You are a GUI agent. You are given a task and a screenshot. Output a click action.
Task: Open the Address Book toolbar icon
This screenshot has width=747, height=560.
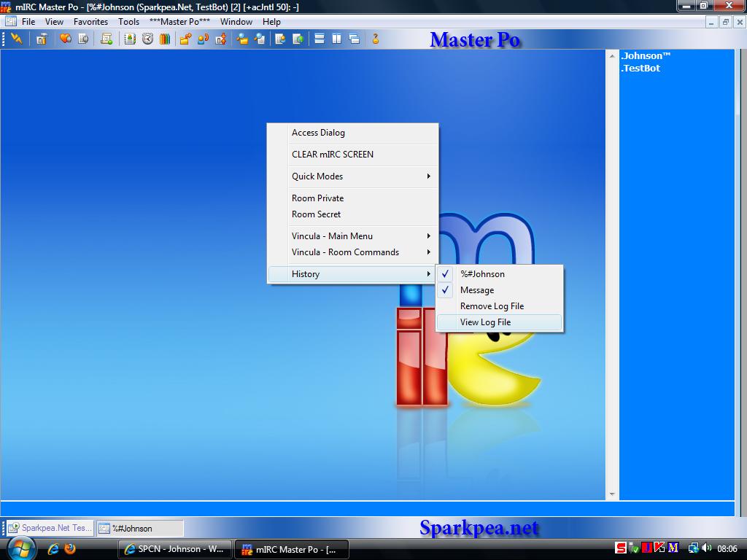tap(130, 39)
